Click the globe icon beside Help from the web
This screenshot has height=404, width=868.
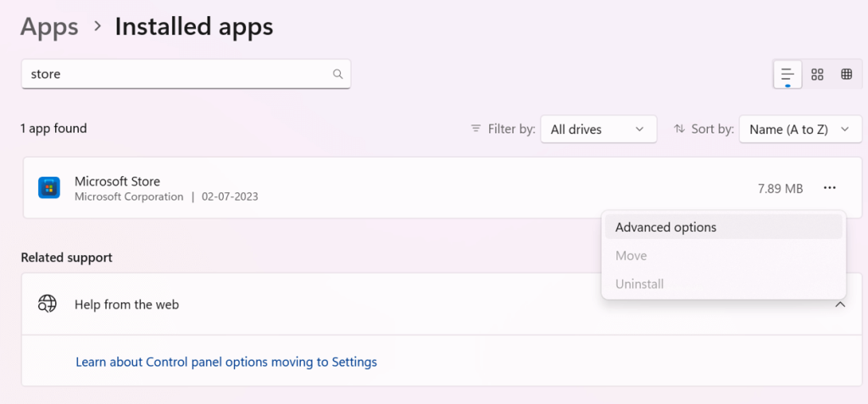tap(47, 304)
